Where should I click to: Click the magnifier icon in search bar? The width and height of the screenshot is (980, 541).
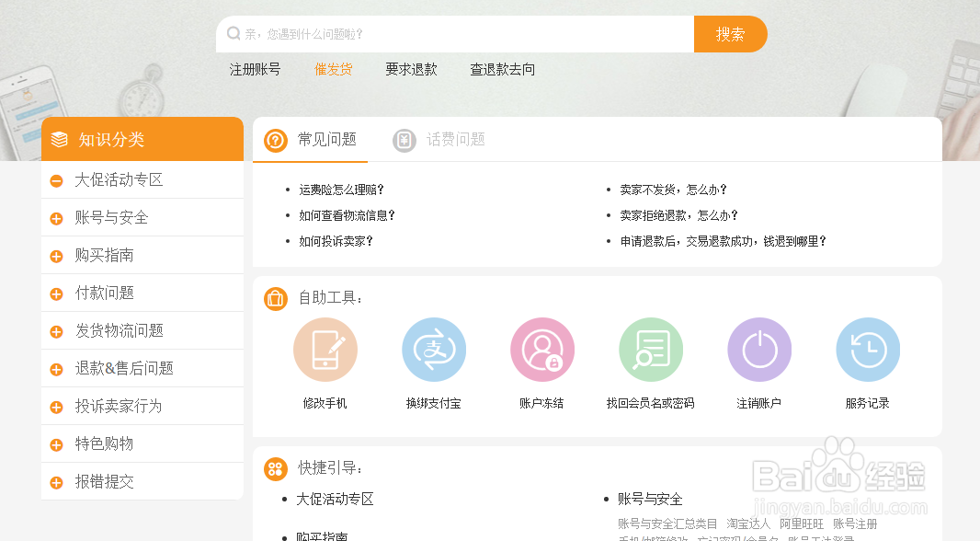coord(234,34)
